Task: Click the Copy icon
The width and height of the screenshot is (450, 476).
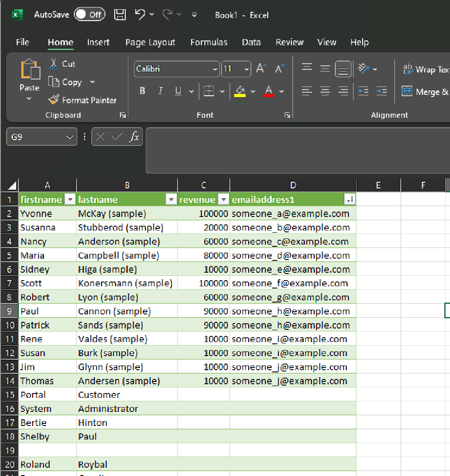Action: click(54, 82)
